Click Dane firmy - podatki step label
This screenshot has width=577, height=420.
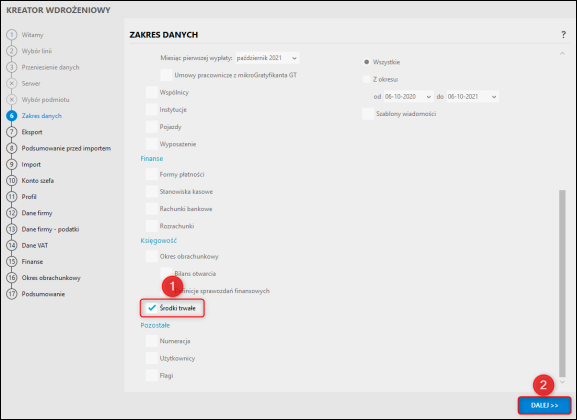pos(50,229)
